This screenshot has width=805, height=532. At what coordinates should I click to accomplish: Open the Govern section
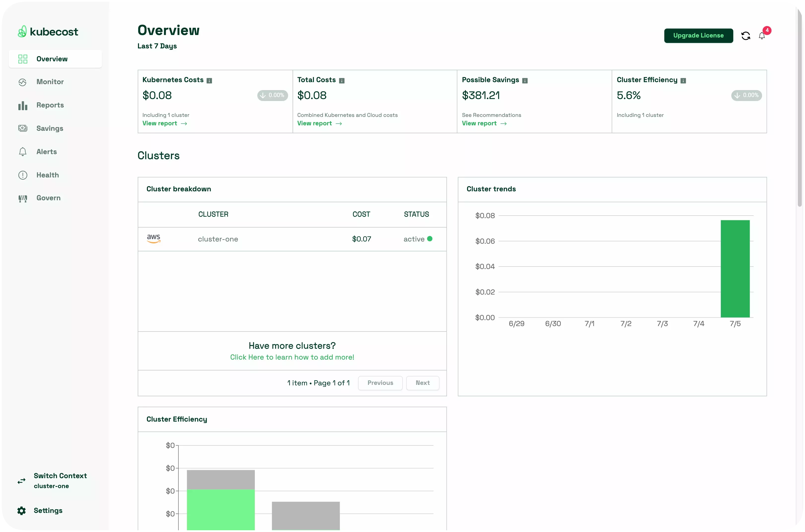coord(48,198)
